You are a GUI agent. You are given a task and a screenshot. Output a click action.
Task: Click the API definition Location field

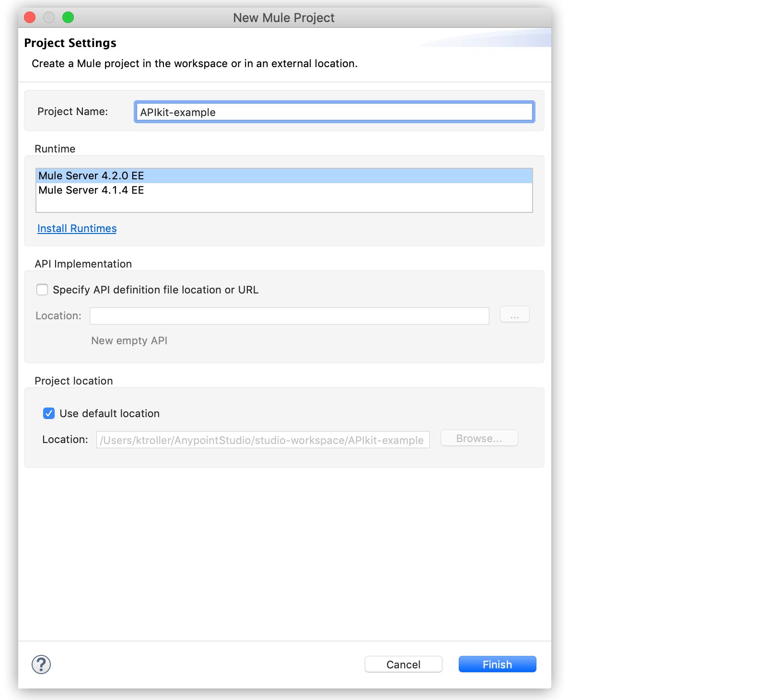point(289,316)
